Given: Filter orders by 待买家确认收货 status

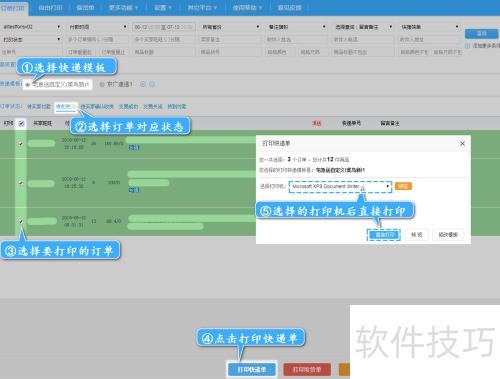Looking at the screenshot, I should (x=97, y=107).
